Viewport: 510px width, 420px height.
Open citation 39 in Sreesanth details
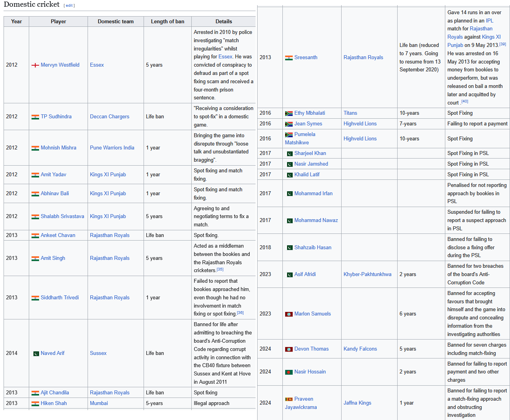(503, 44)
